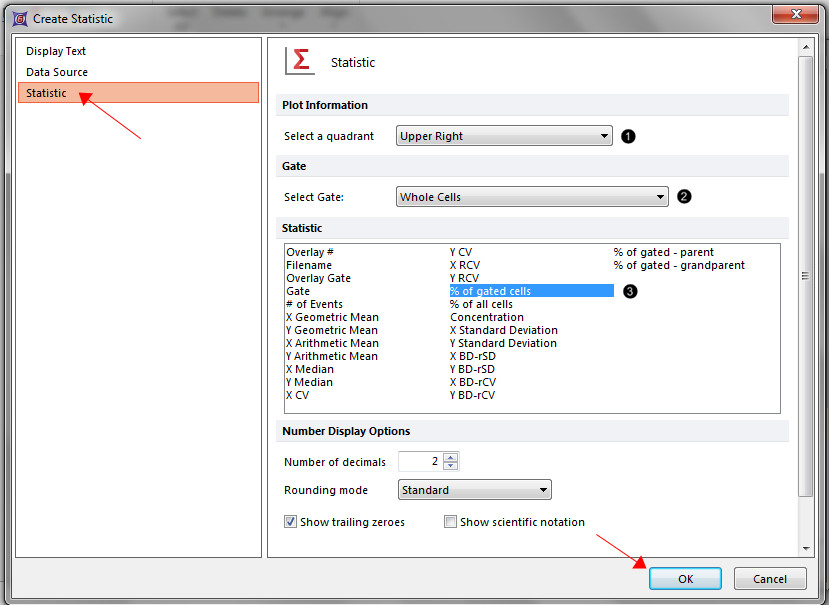Screen dimensions: 829x605
Task: Select '# of Events' statistic
Action: click(314, 304)
